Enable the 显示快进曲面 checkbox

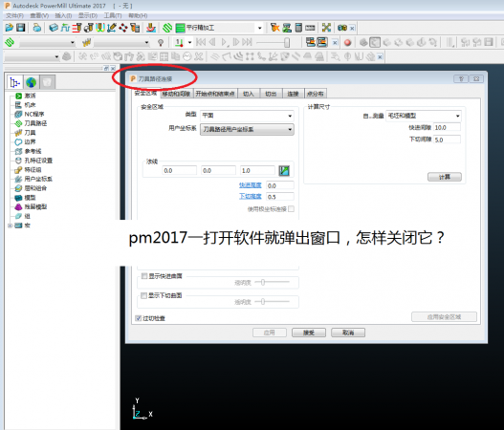pyautogui.click(x=144, y=276)
